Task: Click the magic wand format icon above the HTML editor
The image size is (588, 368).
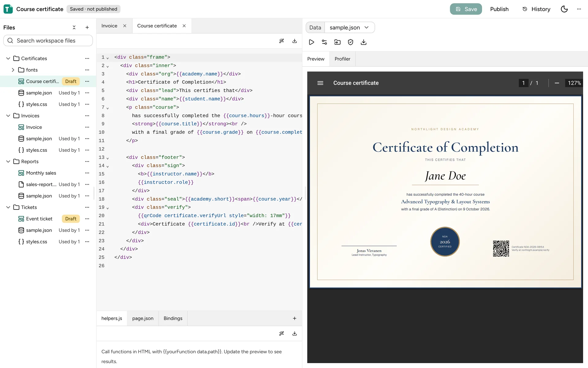Action: 281,41
